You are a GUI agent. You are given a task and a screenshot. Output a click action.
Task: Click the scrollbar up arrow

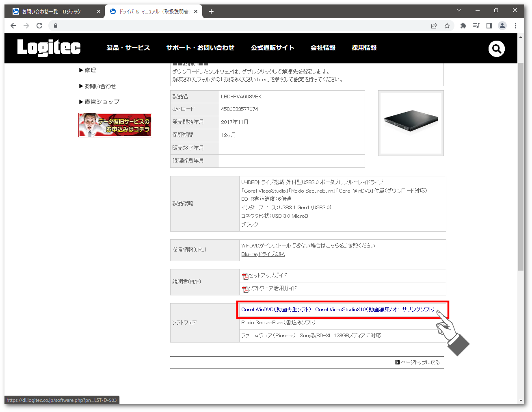(521, 37)
